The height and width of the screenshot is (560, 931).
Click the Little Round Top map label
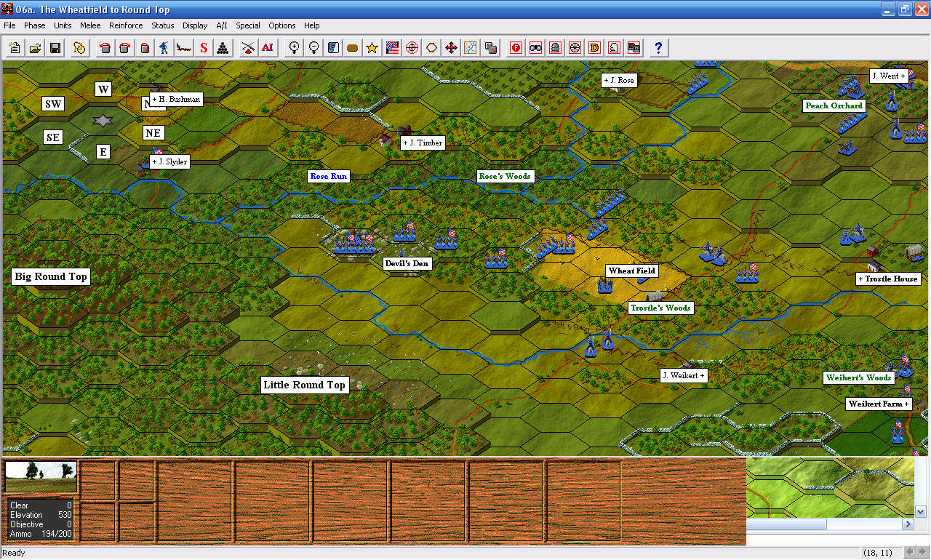304,385
